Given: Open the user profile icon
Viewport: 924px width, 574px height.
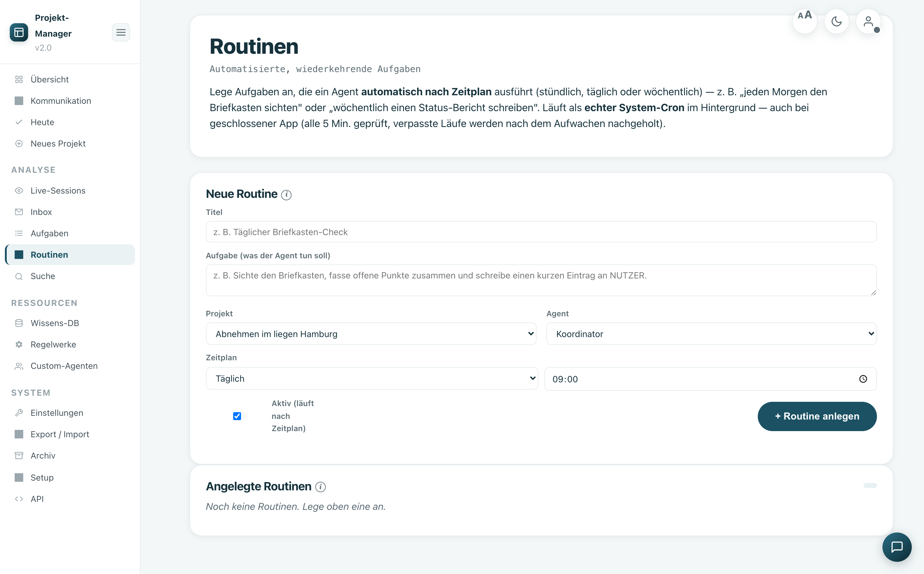Looking at the screenshot, I should pyautogui.click(x=868, y=21).
